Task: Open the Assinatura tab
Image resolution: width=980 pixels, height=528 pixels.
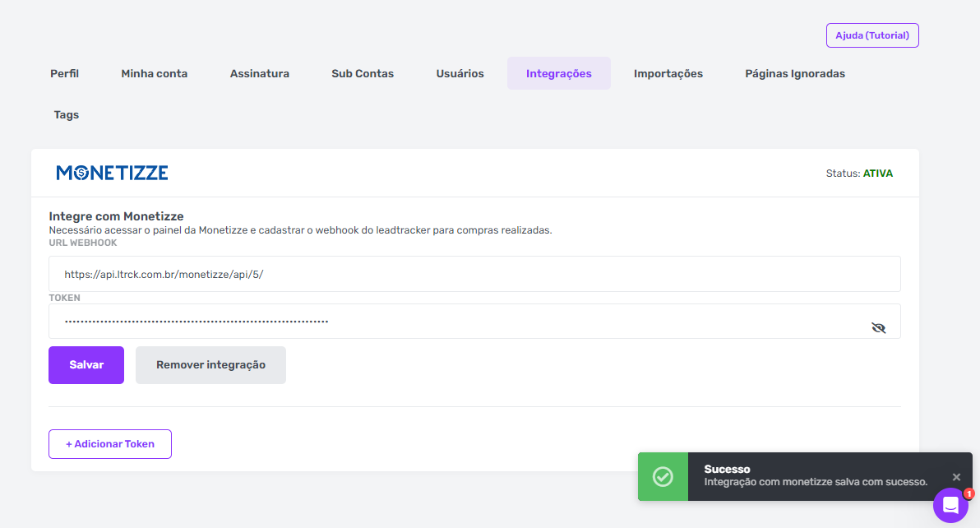Action: tap(259, 74)
